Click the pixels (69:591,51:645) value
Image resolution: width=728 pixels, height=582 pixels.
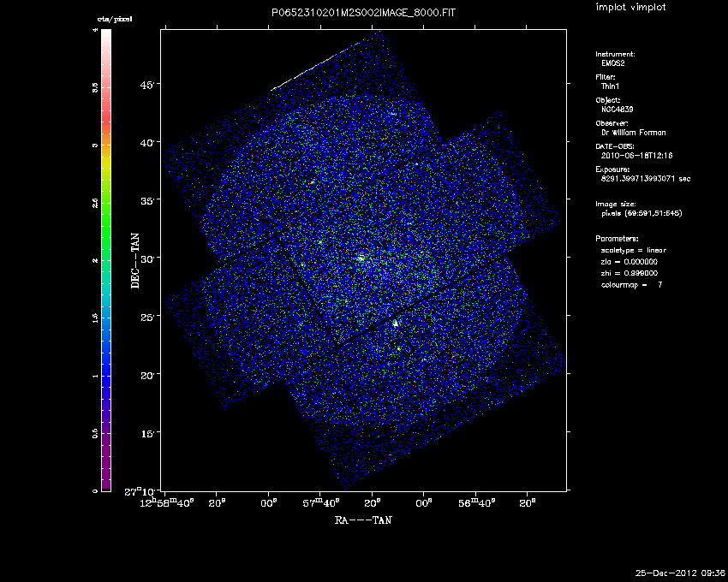641,213
